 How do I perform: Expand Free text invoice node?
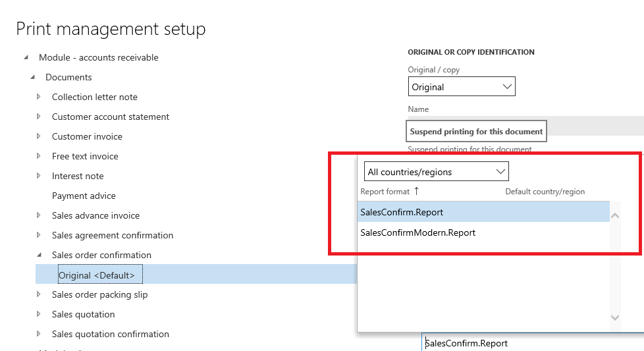click(x=39, y=156)
